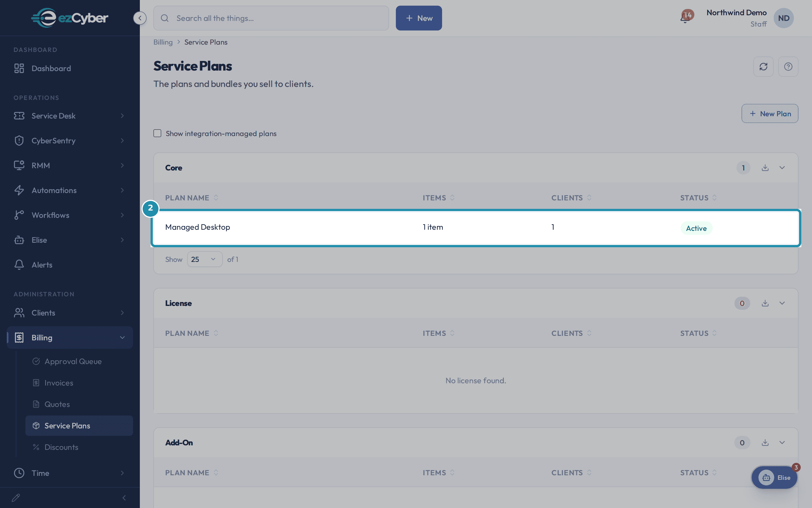This screenshot has height=508, width=812.
Task: Refresh the Service Plans list
Action: click(763, 67)
